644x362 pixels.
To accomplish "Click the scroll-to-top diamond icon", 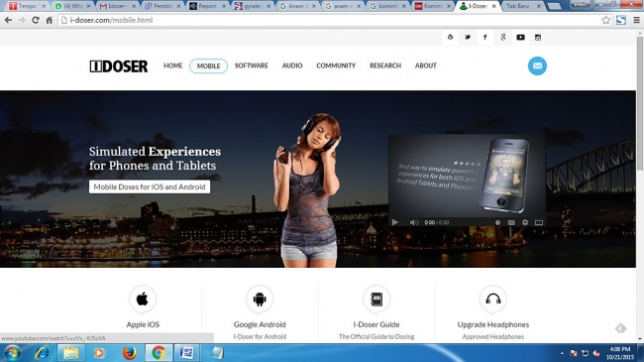I will coord(620,328).
